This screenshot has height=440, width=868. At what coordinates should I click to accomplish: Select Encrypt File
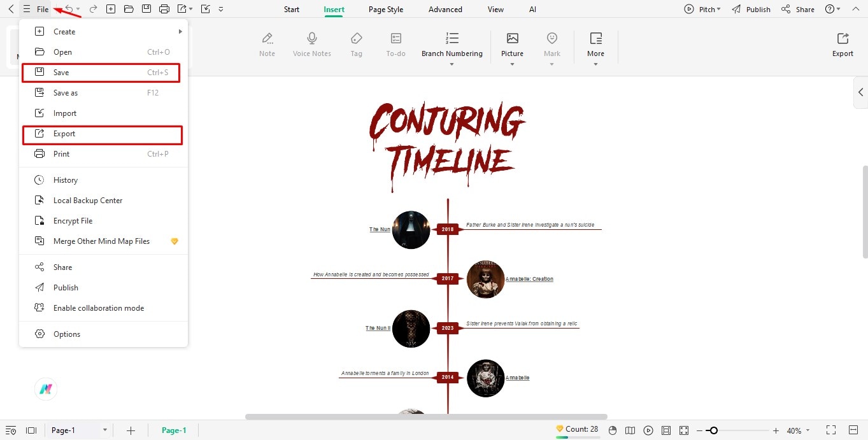[104, 221]
